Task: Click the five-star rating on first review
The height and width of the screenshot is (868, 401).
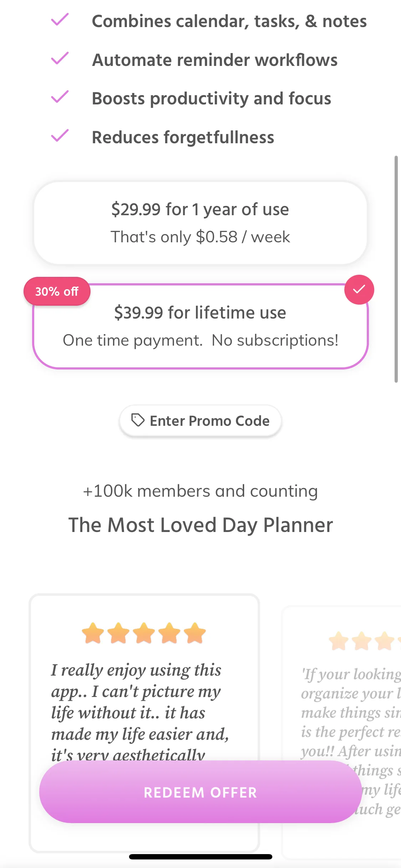Action: click(144, 633)
